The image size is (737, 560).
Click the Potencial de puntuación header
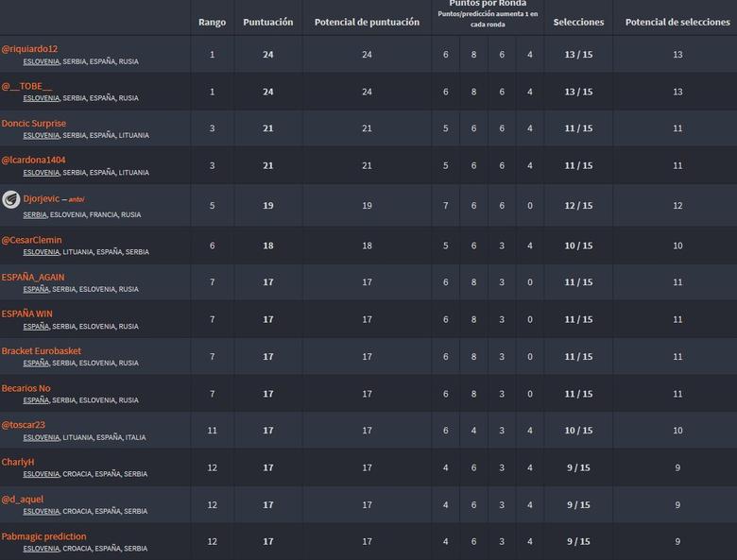(x=367, y=22)
